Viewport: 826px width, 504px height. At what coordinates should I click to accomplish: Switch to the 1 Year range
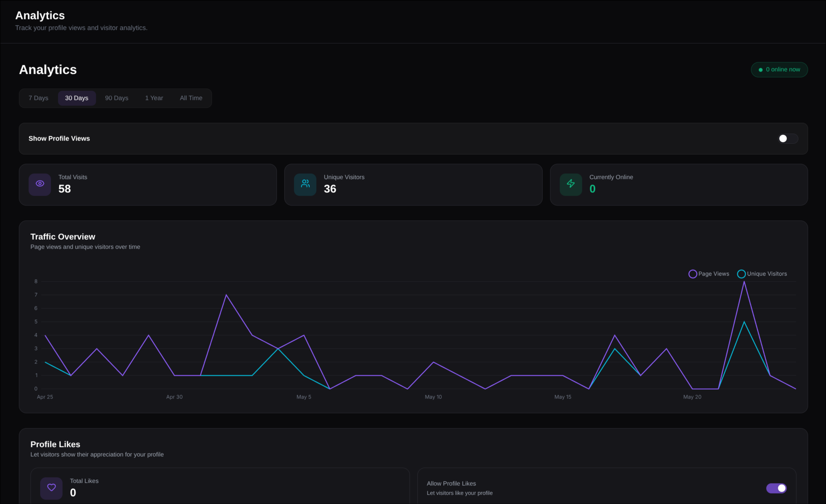[154, 98]
